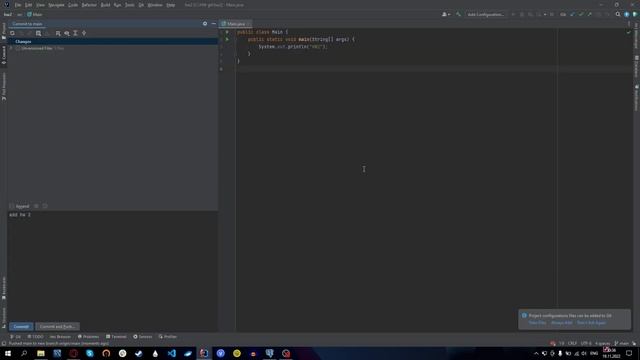Open Skype from the taskbar
The width and height of the screenshot is (640, 360).
click(x=90, y=353)
